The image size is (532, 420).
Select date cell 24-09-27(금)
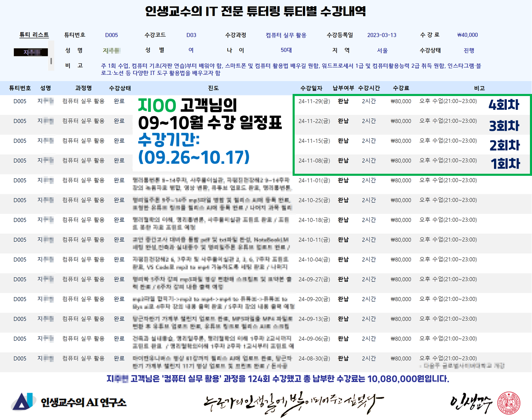pos(314,279)
